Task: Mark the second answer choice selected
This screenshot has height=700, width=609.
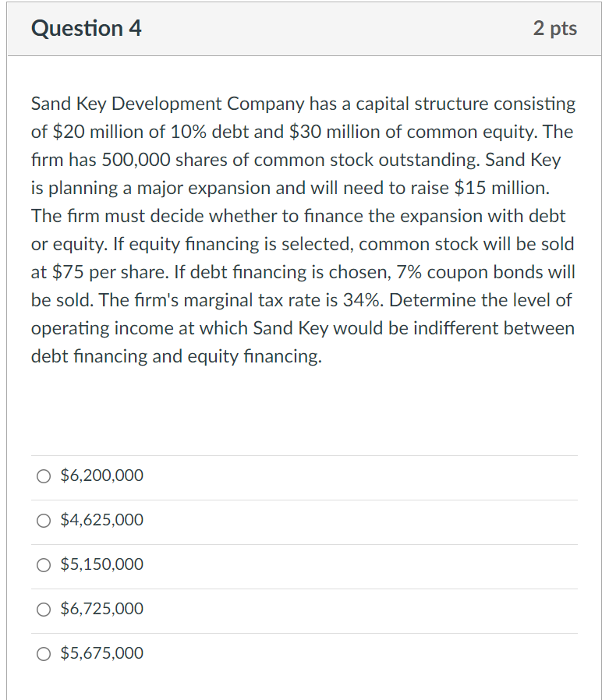Action: (44, 520)
